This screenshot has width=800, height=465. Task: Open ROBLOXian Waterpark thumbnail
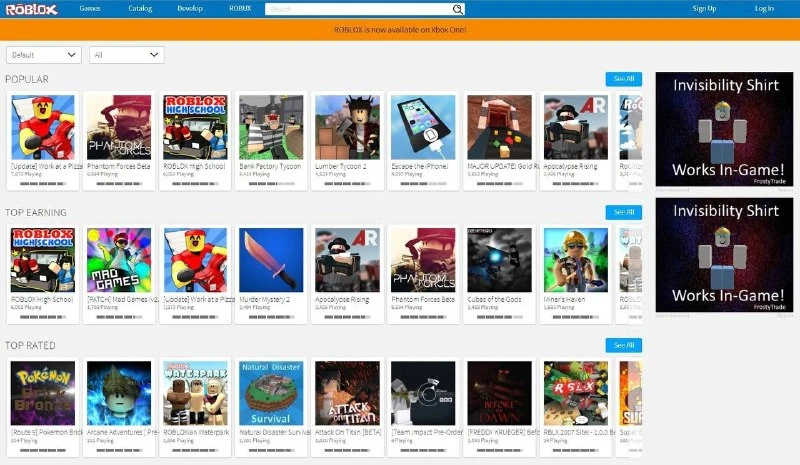click(195, 394)
